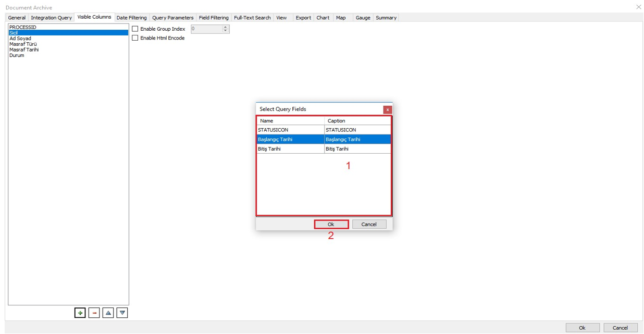Click the Group Index number input field
This screenshot has height=334, width=644.
[206, 29]
